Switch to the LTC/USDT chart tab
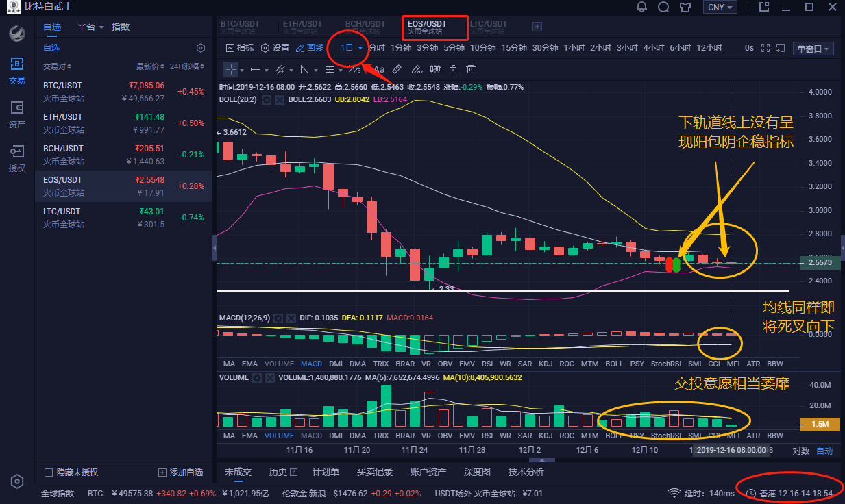The height and width of the screenshot is (504, 845). (x=489, y=27)
